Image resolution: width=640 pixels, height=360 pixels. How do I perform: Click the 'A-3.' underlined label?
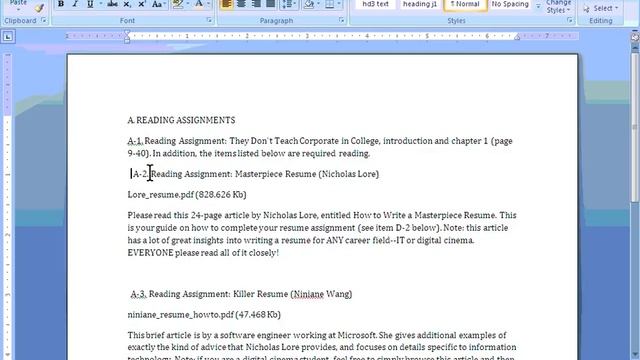(139, 294)
